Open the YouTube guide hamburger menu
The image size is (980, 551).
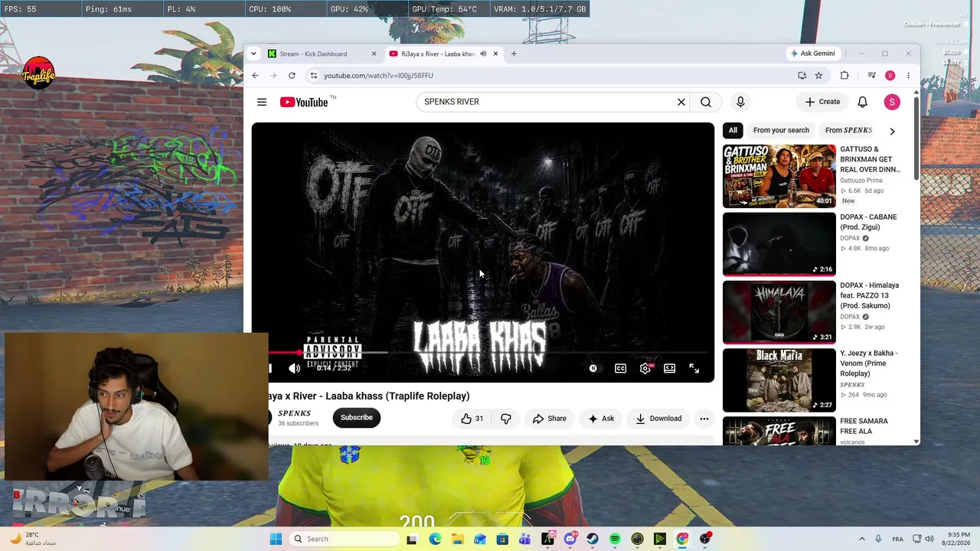(262, 102)
